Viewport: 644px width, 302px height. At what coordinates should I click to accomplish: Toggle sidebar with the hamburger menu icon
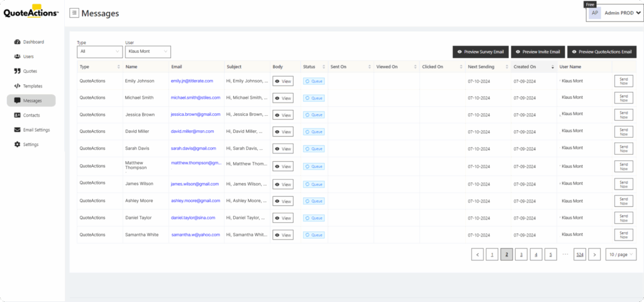74,13
